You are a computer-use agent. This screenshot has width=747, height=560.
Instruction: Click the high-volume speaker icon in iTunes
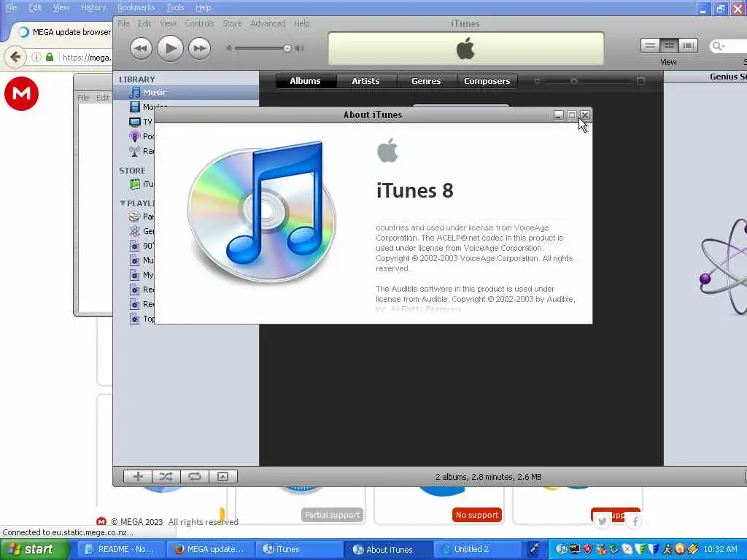point(300,48)
